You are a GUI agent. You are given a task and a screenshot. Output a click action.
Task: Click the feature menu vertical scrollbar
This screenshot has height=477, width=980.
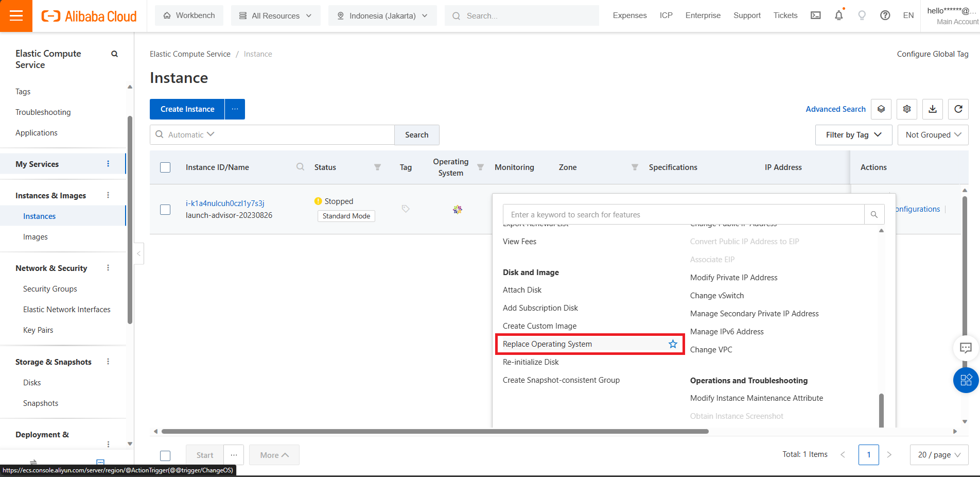881,411
